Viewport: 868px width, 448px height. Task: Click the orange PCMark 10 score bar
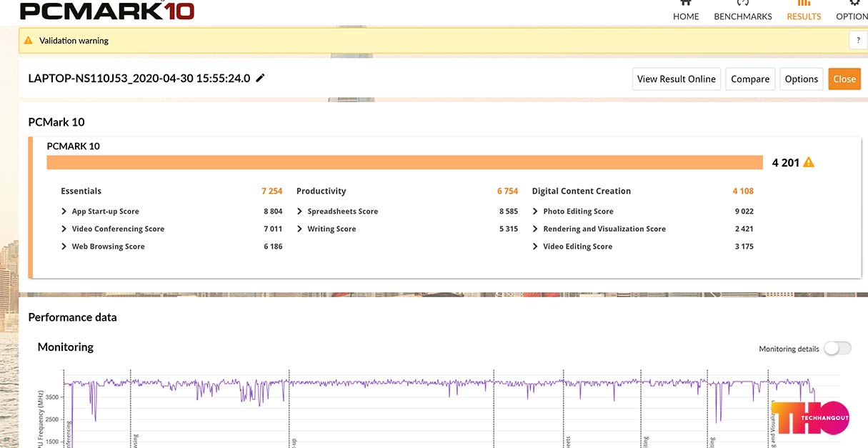405,162
